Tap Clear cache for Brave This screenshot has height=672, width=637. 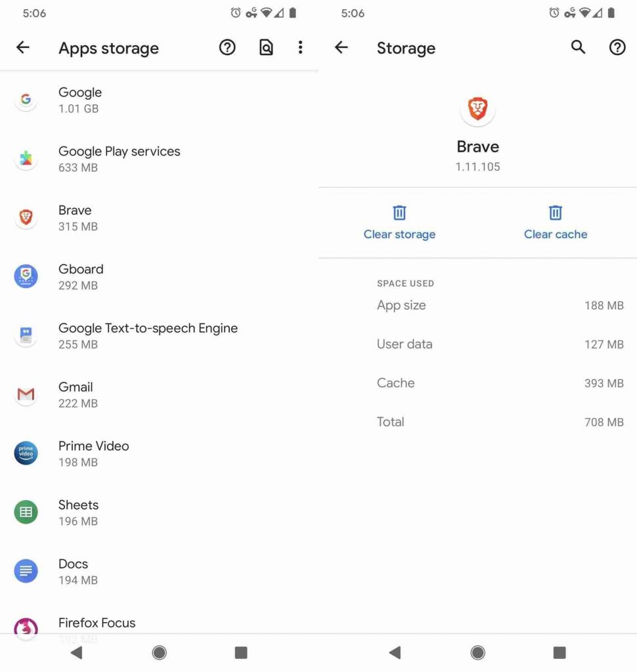tap(556, 222)
